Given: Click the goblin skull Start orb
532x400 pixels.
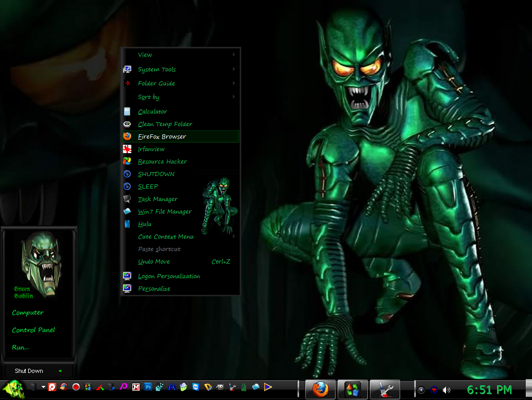Looking at the screenshot, I should point(13,390).
